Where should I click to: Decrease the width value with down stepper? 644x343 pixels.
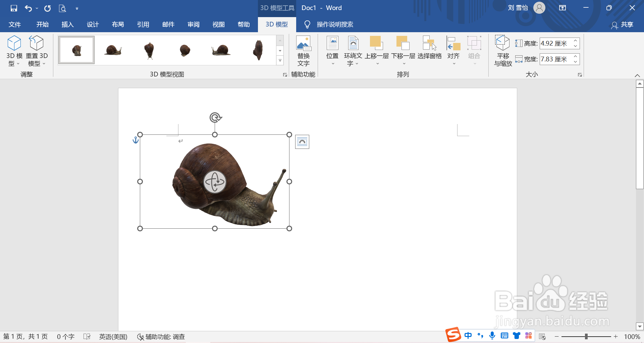576,62
